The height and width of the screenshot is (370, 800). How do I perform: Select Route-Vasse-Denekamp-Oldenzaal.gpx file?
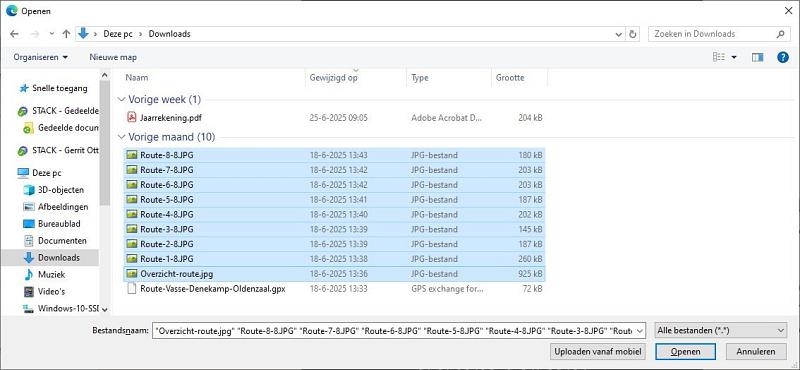point(334,289)
